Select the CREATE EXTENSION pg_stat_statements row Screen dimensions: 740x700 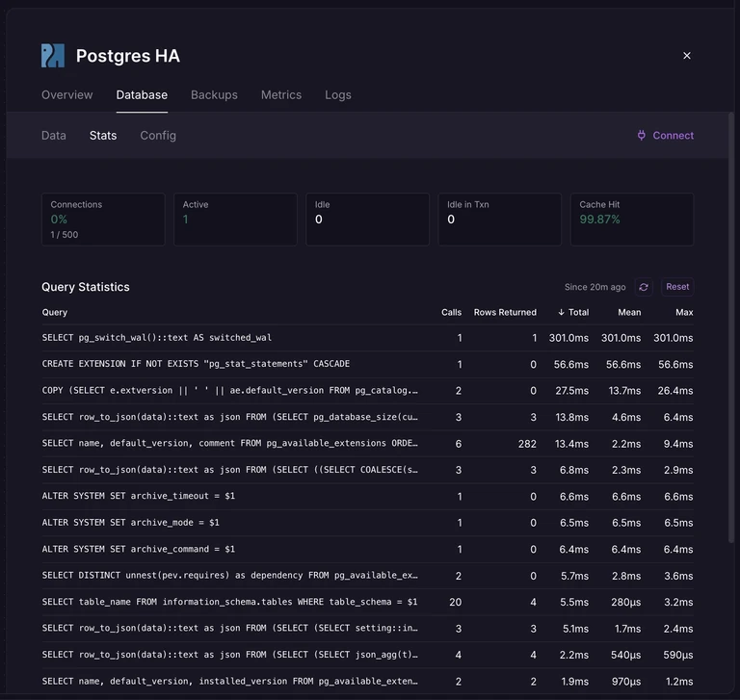(368, 364)
